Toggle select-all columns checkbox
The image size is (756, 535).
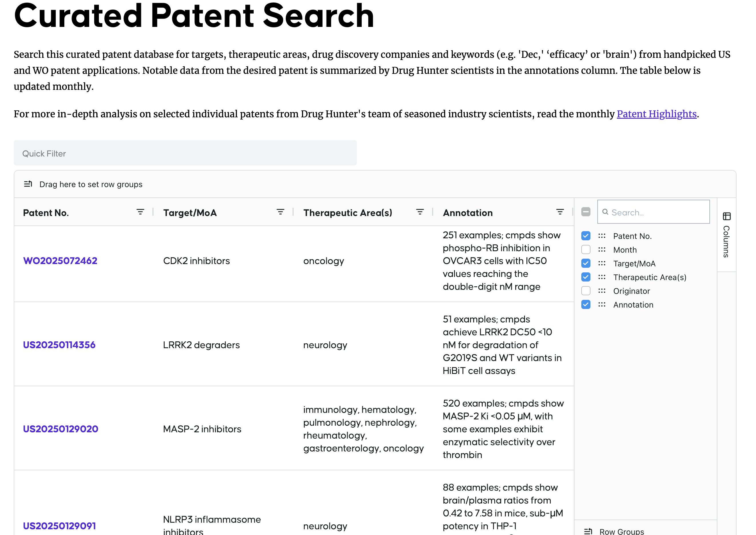(x=586, y=212)
